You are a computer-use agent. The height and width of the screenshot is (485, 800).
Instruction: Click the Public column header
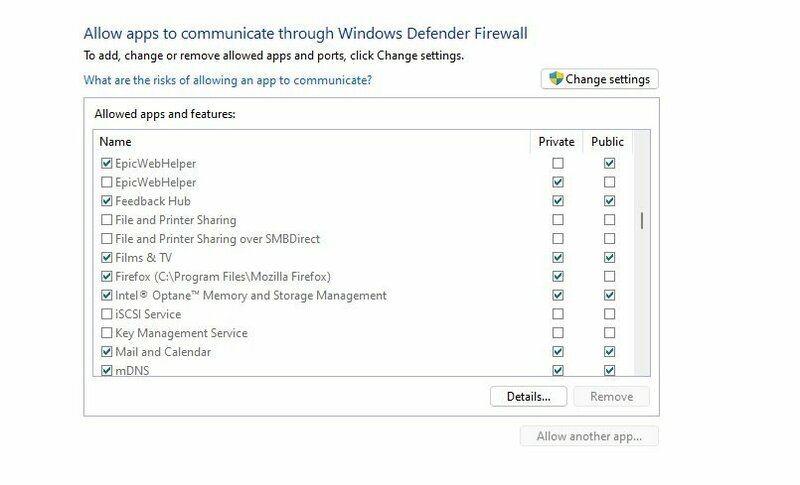click(607, 142)
